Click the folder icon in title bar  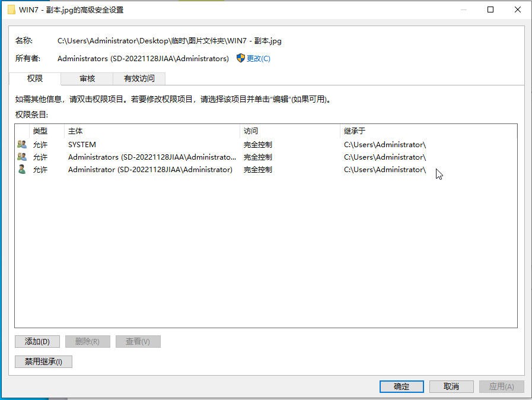tap(11, 9)
